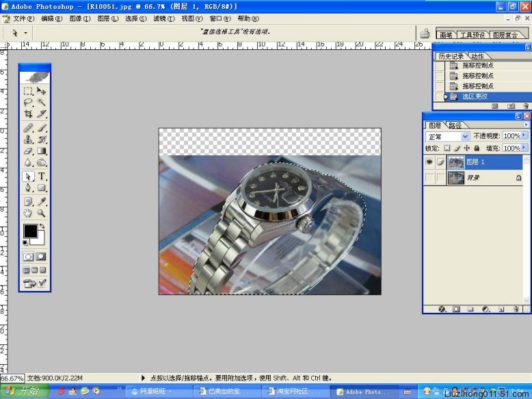Open the 不透明度 opacity slider arrow
The width and height of the screenshot is (532, 399).
524,136
